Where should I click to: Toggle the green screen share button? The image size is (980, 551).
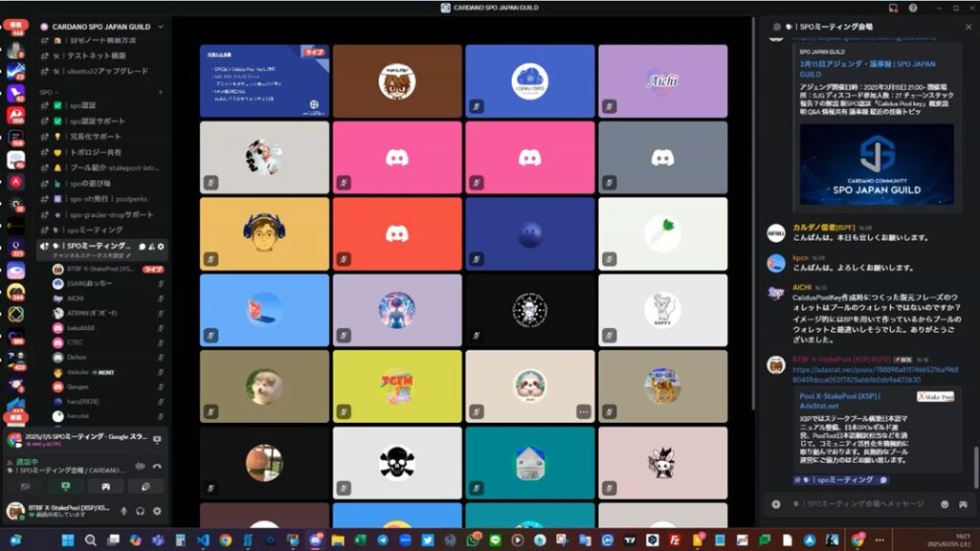[66, 486]
